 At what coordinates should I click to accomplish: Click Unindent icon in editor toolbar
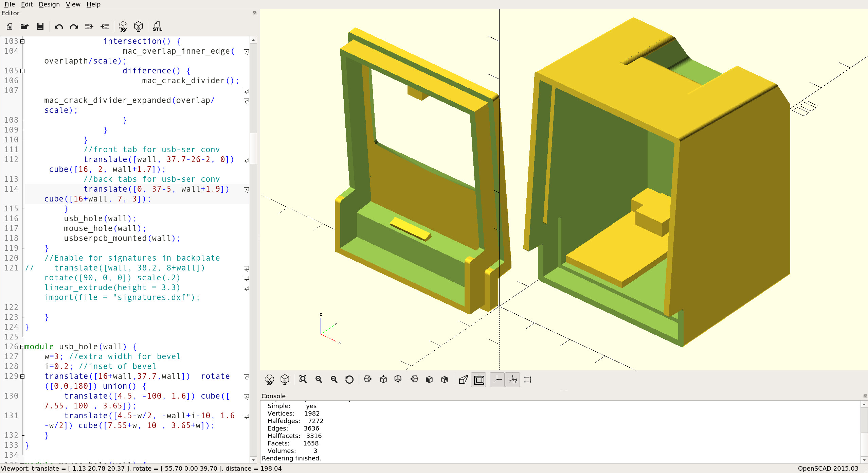[89, 27]
